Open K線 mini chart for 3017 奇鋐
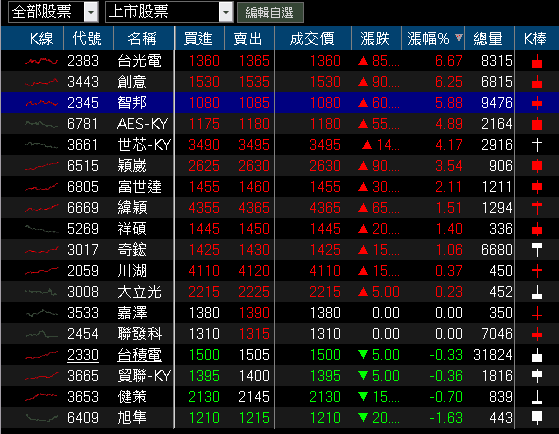The width and height of the screenshot is (559, 434). point(41,250)
